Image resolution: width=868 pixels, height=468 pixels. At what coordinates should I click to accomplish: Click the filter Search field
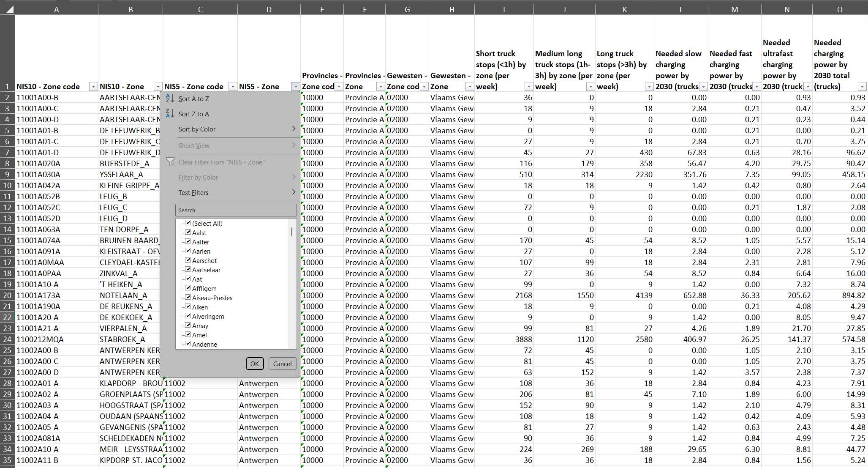pyautogui.click(x=236, y=210)
